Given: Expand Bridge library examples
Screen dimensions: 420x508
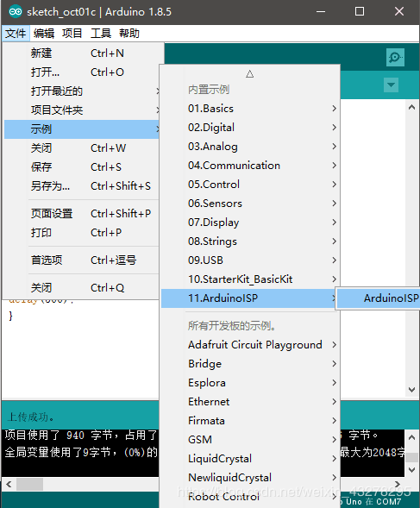Looking at the screenshot, I should click(x=250, y=364).
